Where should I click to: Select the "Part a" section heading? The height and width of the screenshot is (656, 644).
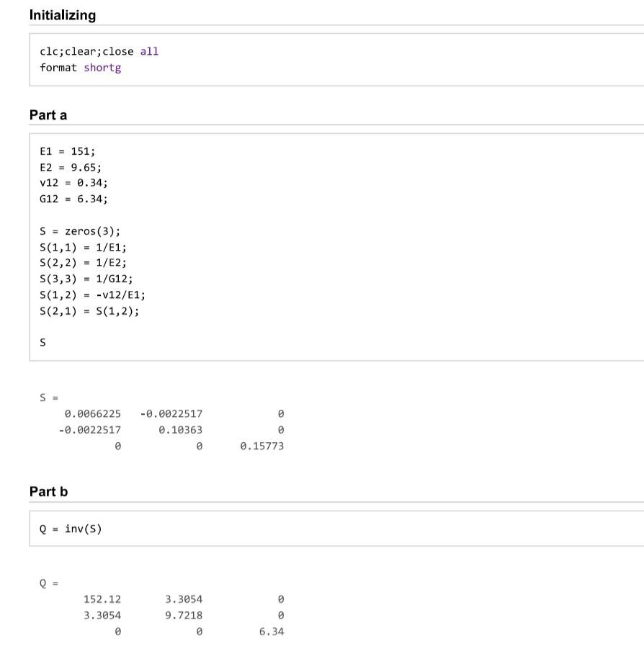43,114
